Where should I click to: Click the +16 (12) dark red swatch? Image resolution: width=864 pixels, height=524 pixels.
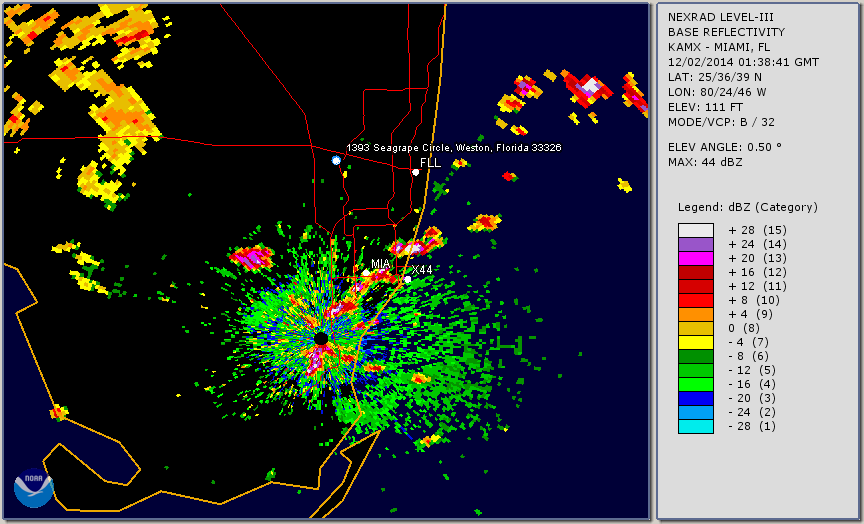coord(696,273)
